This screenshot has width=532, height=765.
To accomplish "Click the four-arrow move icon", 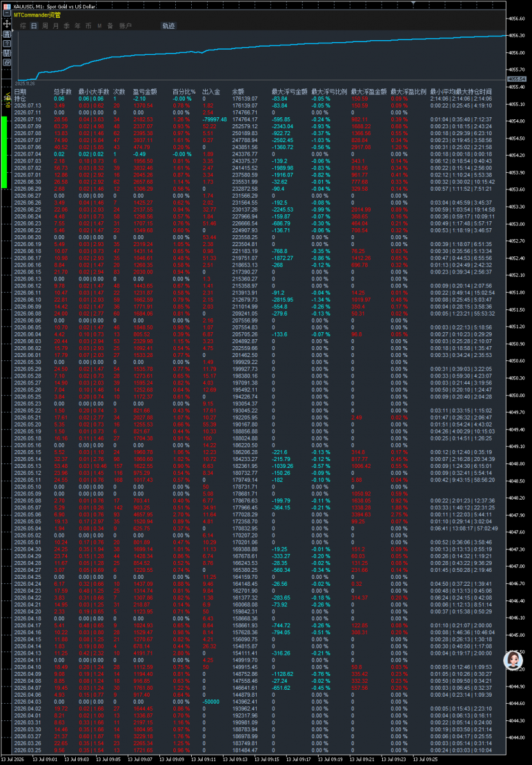I will click(7, 23).
